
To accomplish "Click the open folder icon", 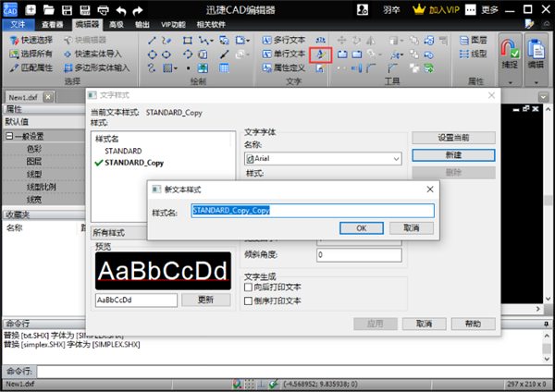I will (48, 10).
